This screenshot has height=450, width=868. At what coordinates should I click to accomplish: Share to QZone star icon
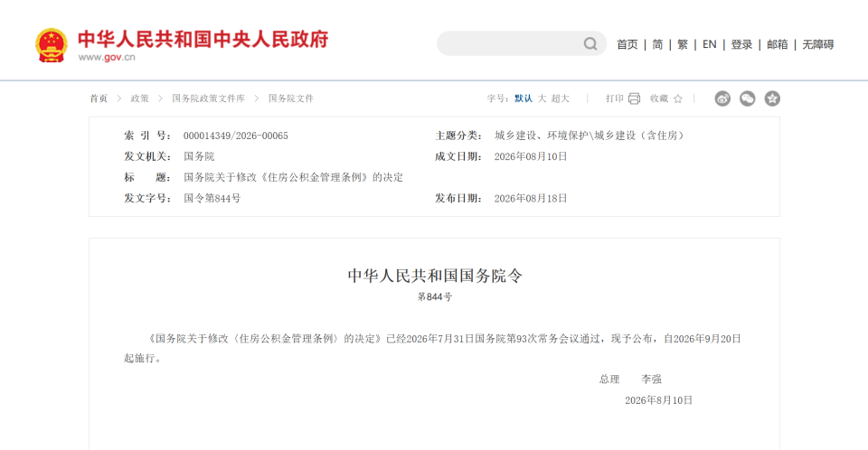[772, 98]
